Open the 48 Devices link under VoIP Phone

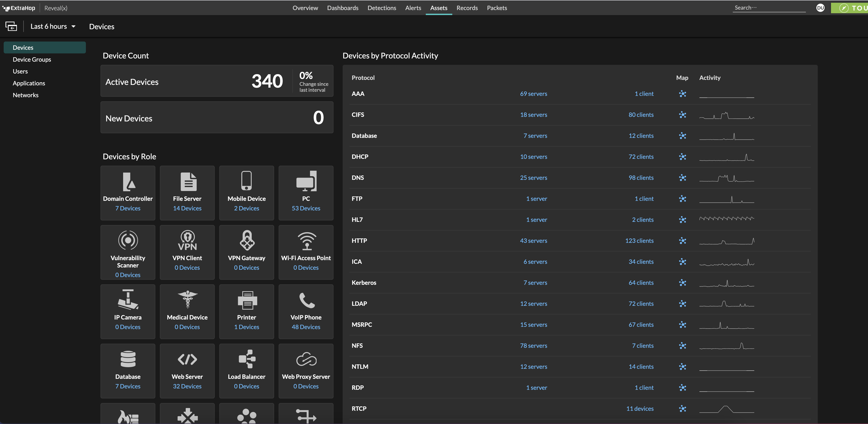[x=306, y=327]
